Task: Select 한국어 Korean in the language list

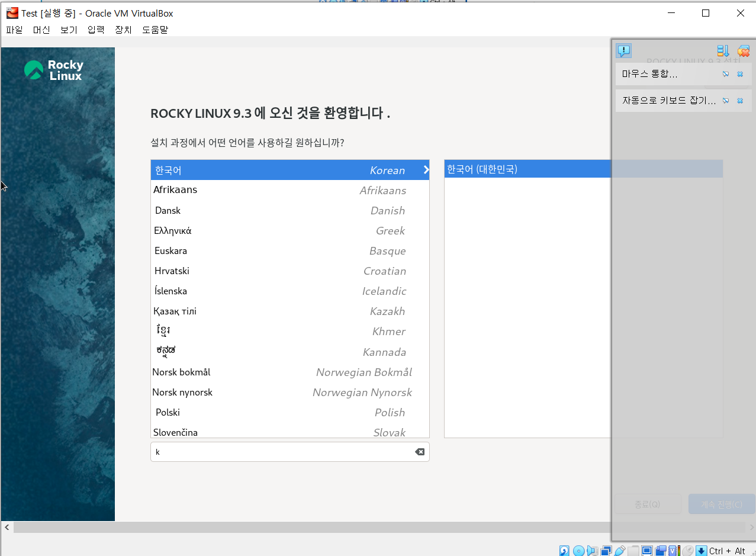Action: pos(290,170)
